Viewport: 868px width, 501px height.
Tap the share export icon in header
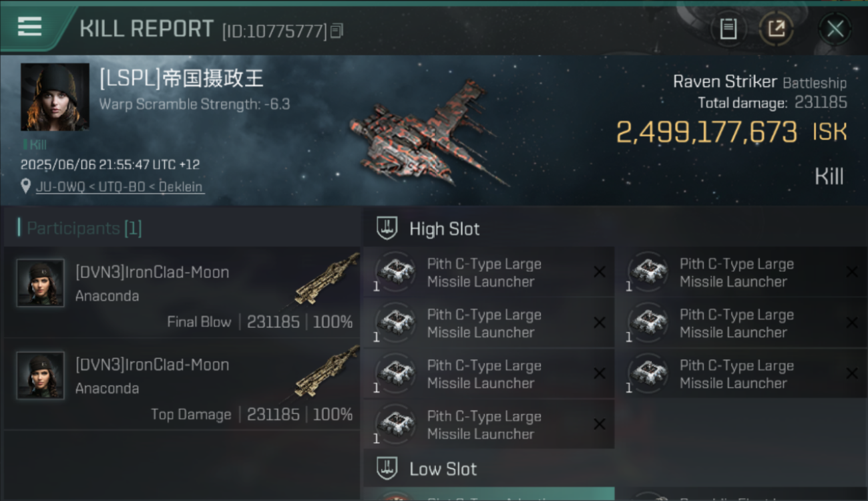777,29
